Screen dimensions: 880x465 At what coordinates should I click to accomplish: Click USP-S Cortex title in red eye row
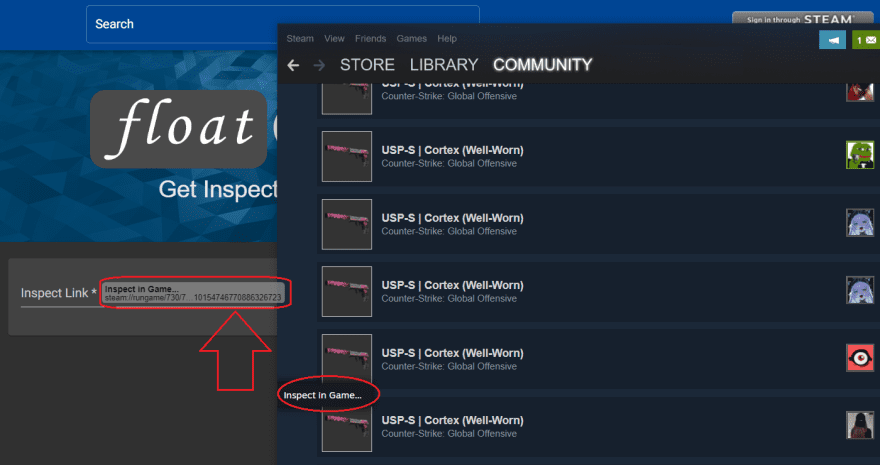(x=452, y=353)
